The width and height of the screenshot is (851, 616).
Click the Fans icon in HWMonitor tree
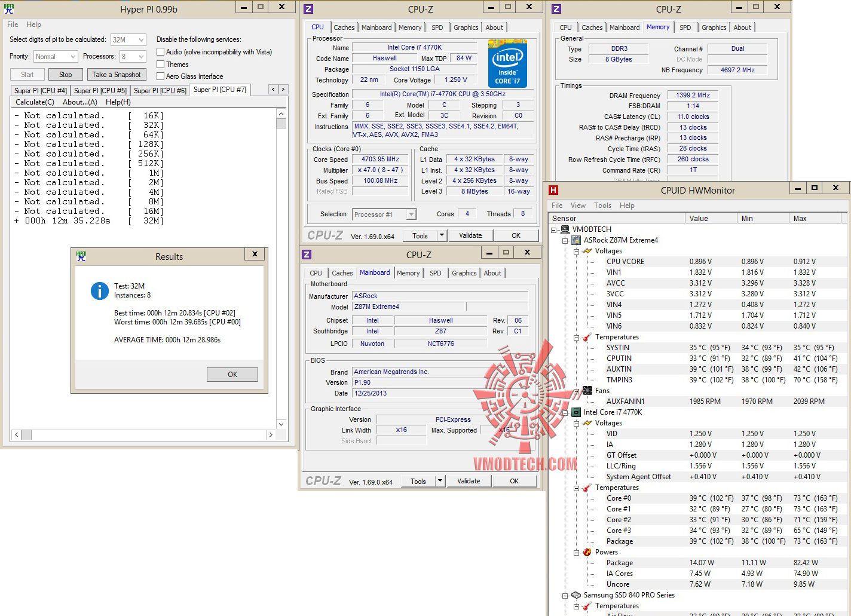pyautogui.click(x=587, y=391)
